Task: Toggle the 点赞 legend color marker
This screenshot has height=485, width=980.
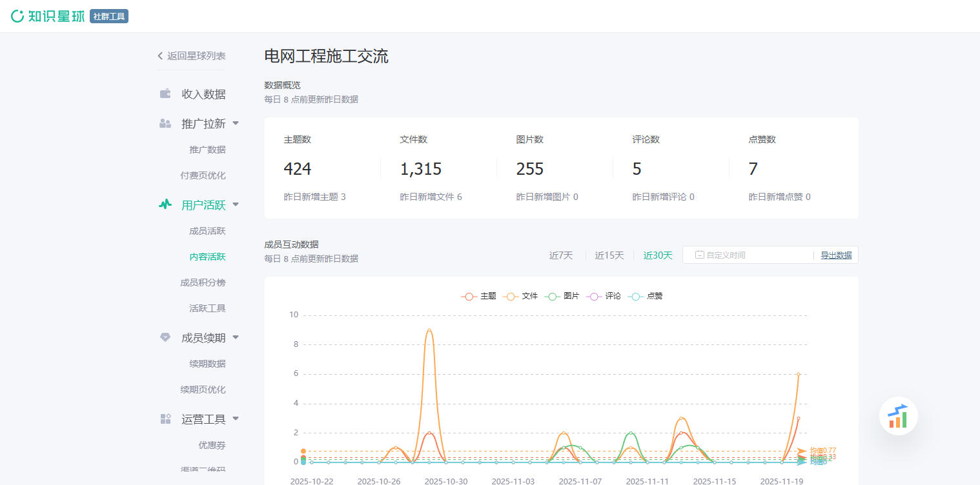Action: [635, 296]
